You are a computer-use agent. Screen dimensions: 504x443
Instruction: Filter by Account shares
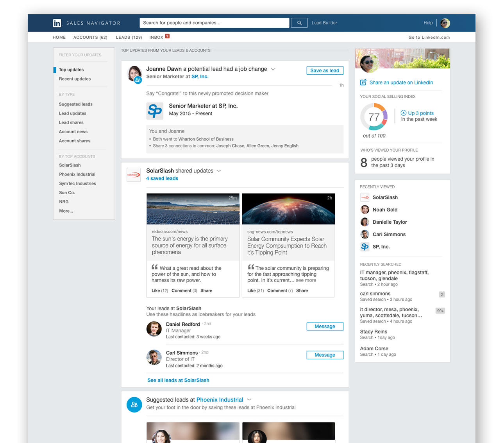coord(75,141)
